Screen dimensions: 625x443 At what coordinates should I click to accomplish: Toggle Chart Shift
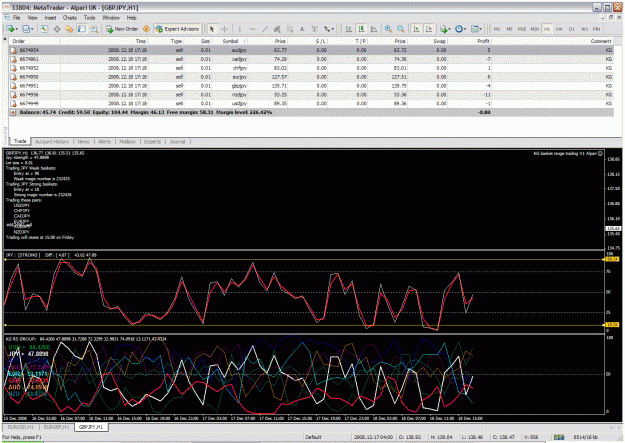429,29
